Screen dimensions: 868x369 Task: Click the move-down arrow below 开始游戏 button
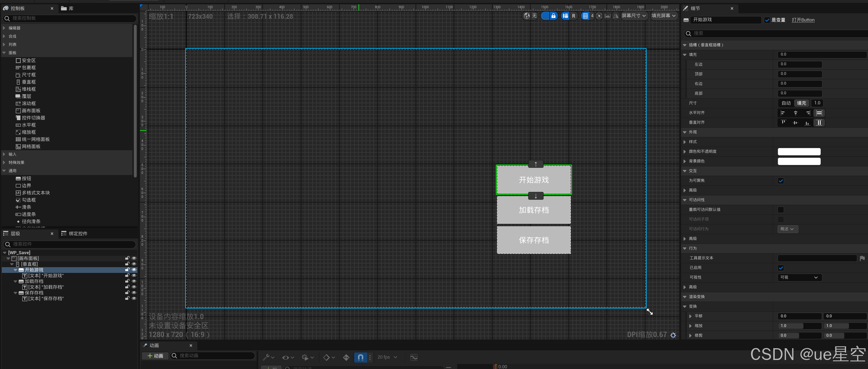[536, 196]
